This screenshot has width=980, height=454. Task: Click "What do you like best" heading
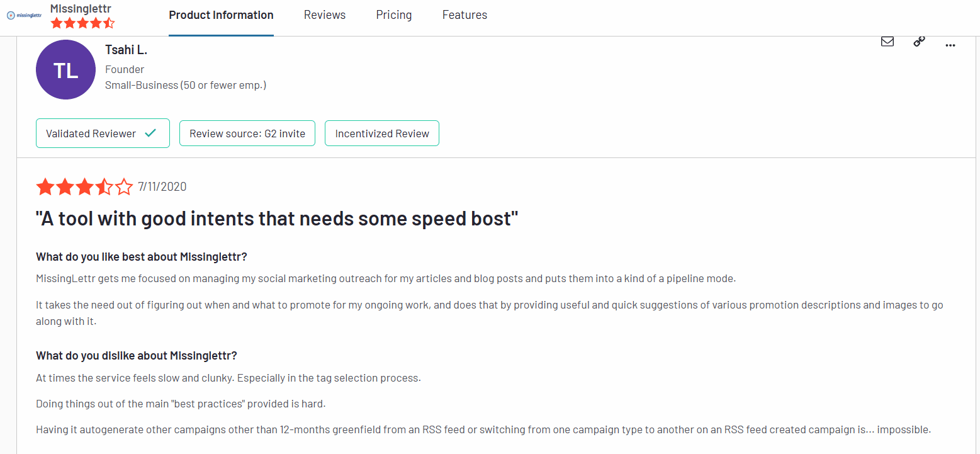pyautogui.click(x=142, y=257)
